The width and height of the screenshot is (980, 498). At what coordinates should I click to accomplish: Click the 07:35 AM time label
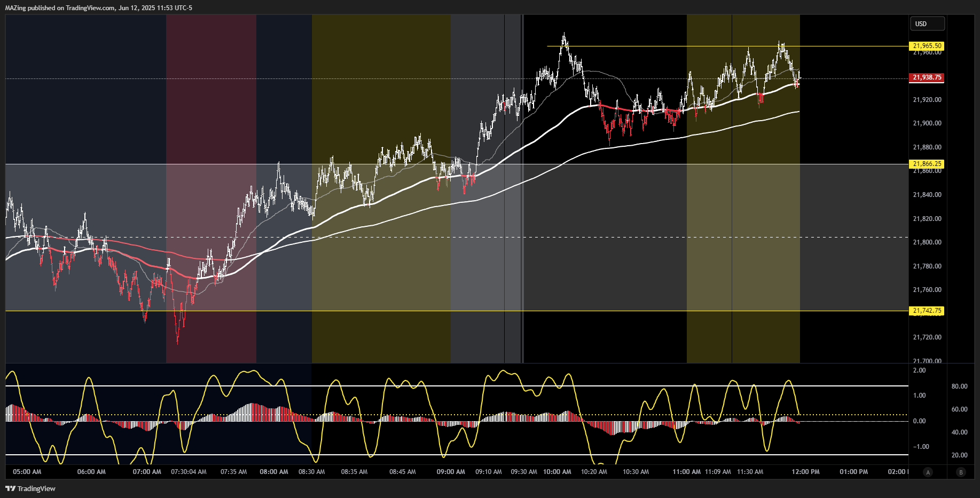(234, 472)
